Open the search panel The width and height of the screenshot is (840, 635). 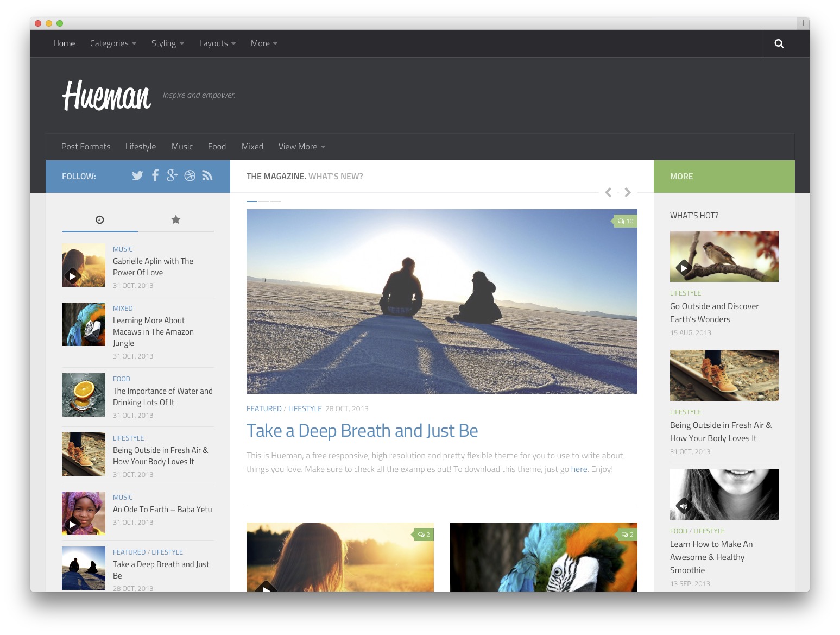click(779, 43)
